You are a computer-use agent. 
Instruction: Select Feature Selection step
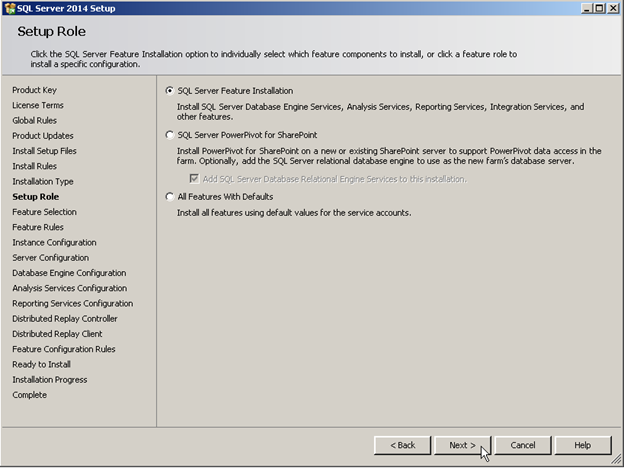(x=45, y=212)
